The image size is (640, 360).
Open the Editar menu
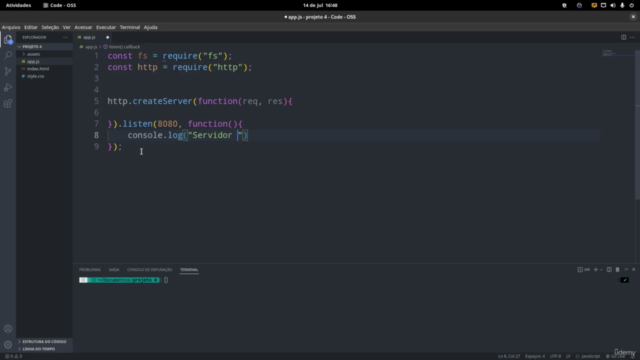pyautogui.click(x=31, y=27)
